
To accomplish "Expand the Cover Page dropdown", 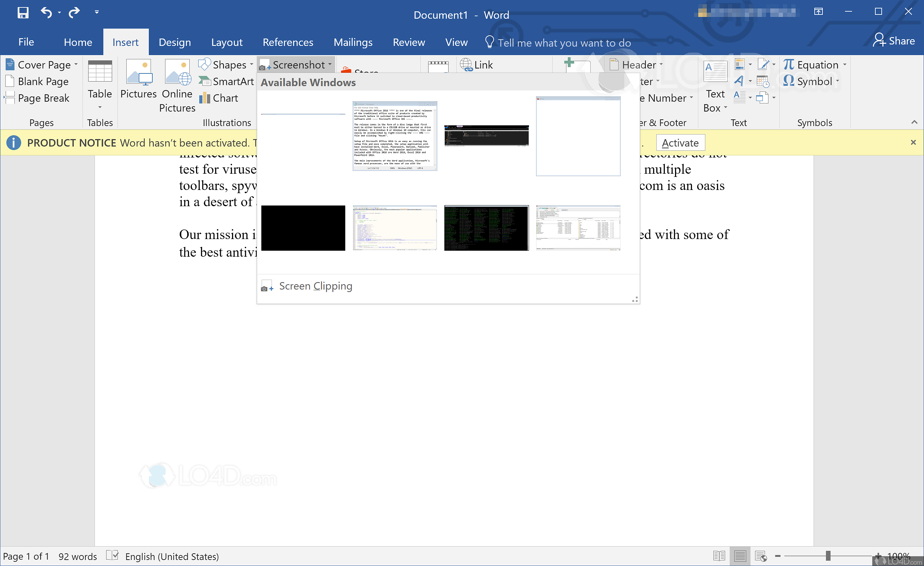I will pyautogui.click(x=76, y=65).
